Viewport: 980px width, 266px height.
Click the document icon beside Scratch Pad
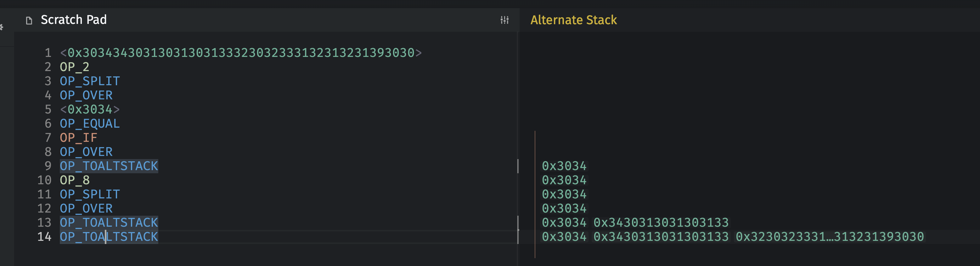coord(29,20)
